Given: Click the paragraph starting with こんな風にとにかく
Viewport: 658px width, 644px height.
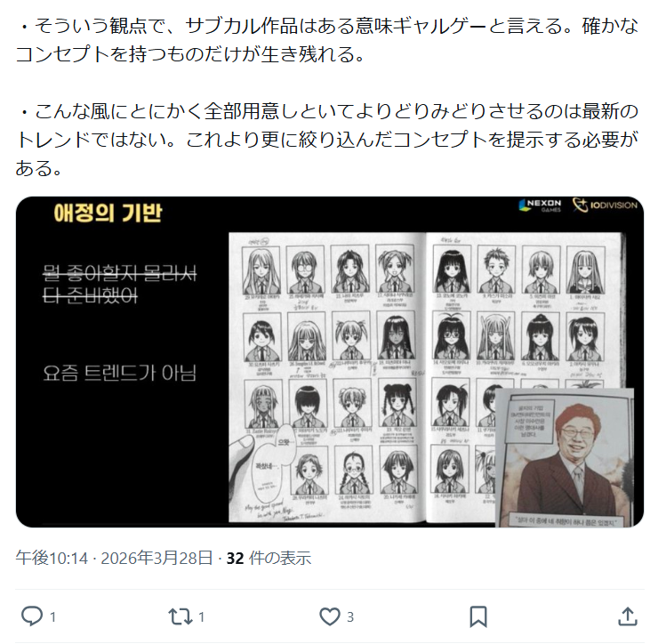Looking at the screenshot, I should tap(329, 140).
